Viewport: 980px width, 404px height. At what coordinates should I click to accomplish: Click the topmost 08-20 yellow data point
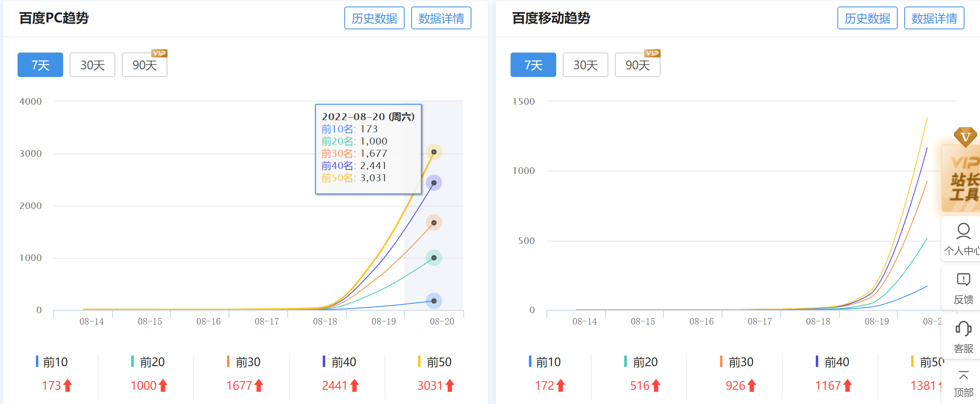pos(434,152)
